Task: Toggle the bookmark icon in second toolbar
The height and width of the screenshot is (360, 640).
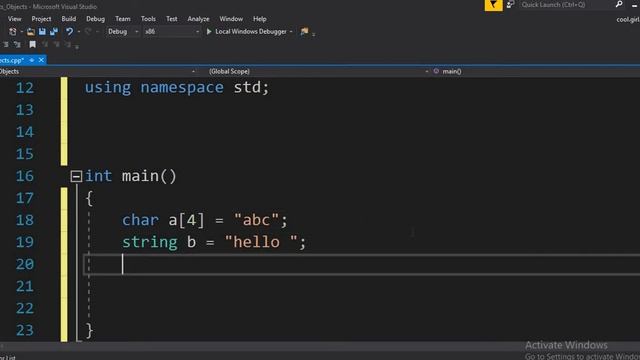Action: pos(32,44)
